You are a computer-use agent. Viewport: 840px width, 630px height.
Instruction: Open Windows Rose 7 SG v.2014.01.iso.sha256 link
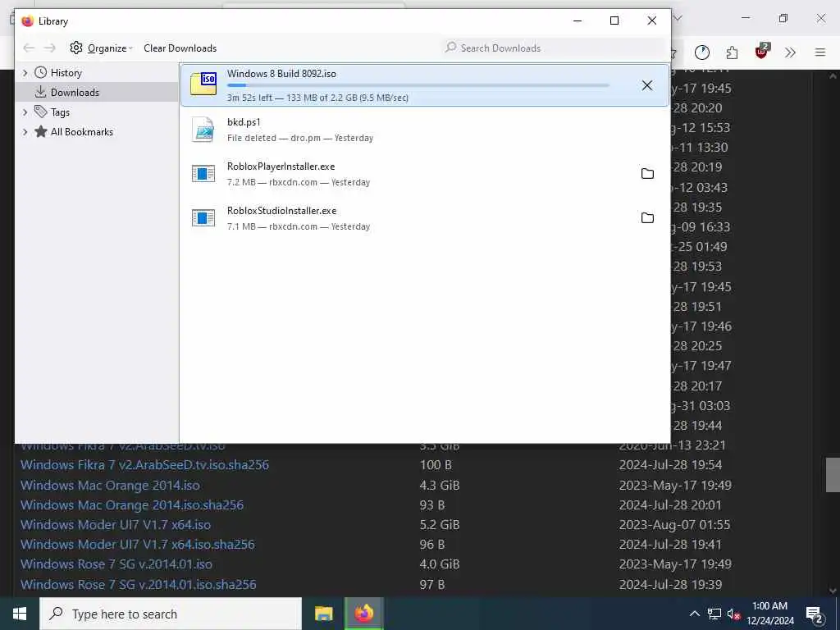(x=138, y=584)
